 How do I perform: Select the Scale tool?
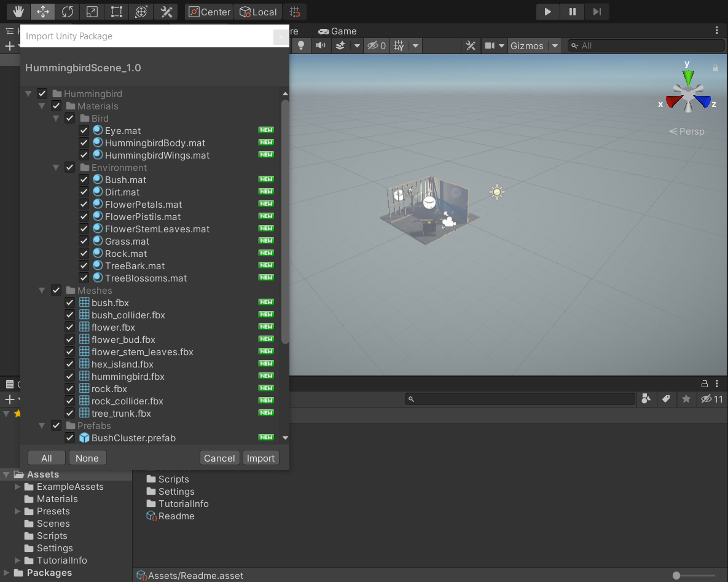click(92, 12)
